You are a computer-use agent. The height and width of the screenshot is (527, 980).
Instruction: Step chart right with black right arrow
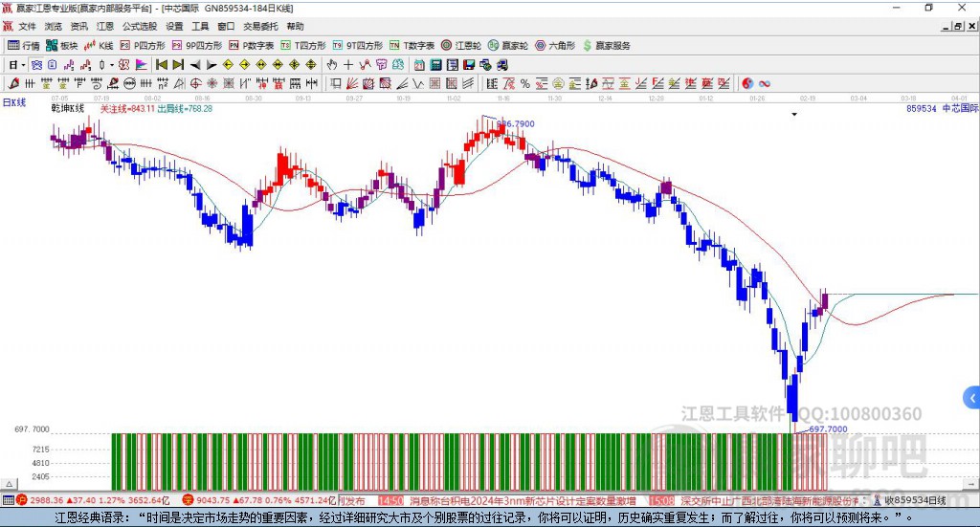click(212, 65)
